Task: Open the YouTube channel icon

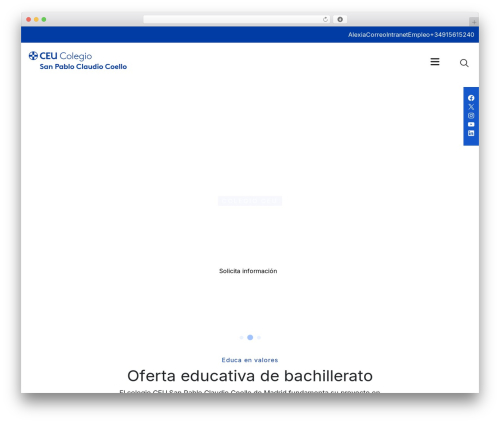Action: tap(471, 124)
